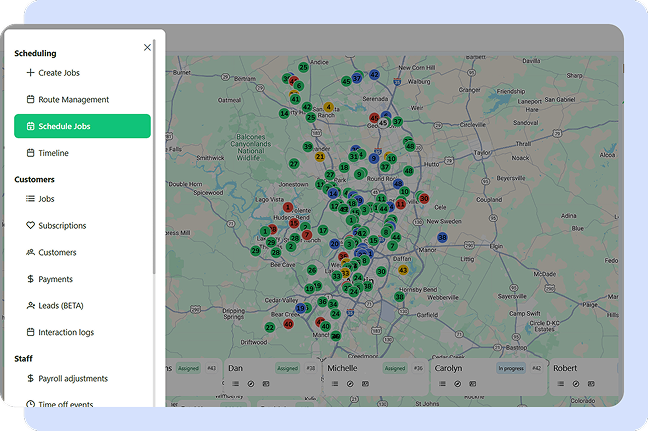The width and height of the screenshot is (648, 431).
Task: Click the plus icon beside Create Jobs
Action: (x=30, y=73)
